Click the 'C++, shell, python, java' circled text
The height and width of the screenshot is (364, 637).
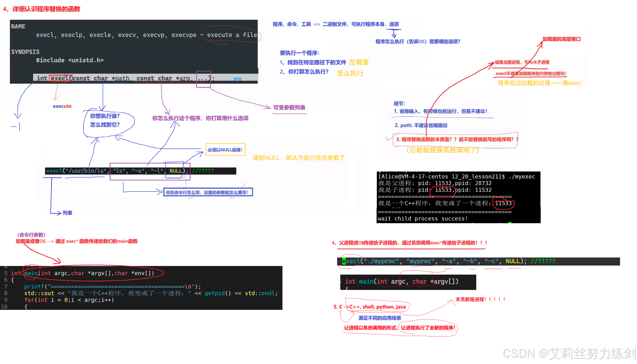377,307
